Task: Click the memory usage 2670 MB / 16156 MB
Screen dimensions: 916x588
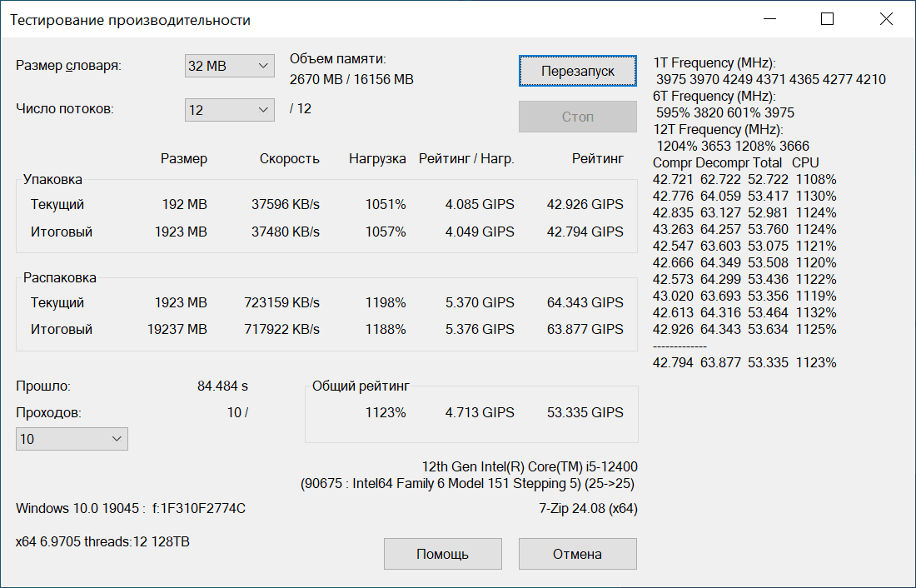Action: (351, 79)
